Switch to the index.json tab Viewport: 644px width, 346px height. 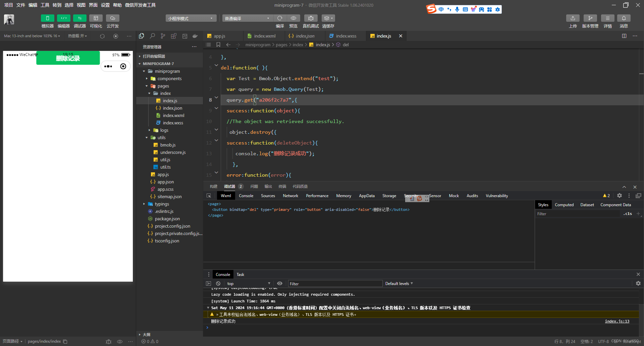coord(305,36)
